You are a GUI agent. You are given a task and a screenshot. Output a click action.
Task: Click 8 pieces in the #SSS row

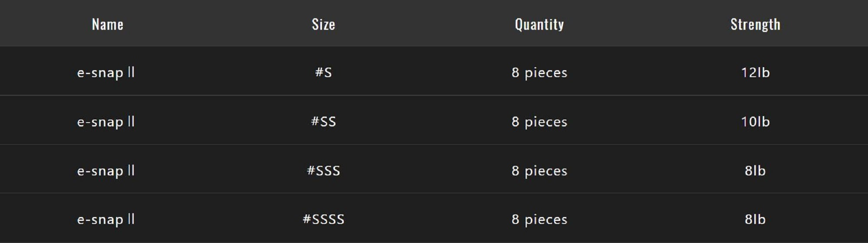[539, 171]
